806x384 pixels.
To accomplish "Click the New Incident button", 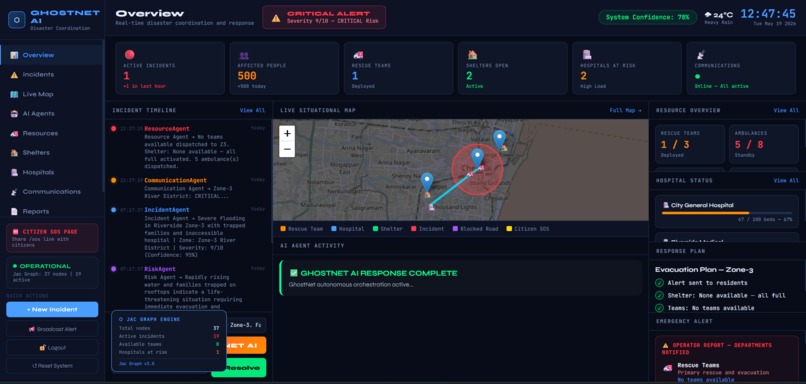I will 52,309.
